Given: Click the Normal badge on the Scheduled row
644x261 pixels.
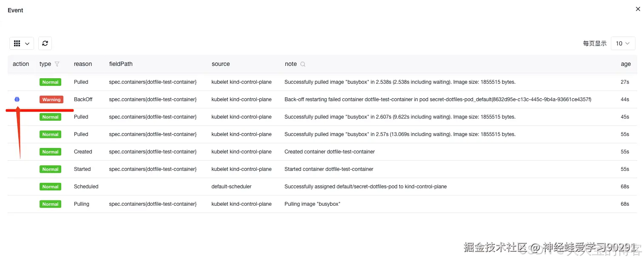Looking at the screenshot, I should point(50,187).
